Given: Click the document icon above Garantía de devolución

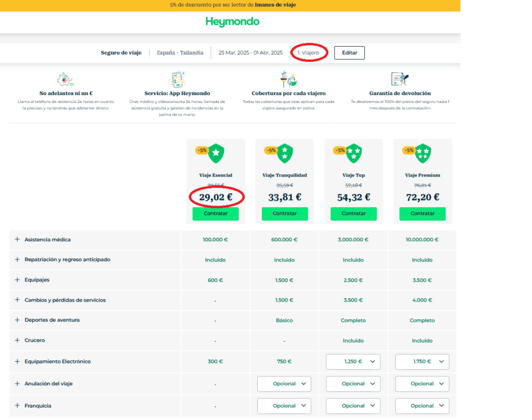Looking at the screenshot, I should click(400, 79).
